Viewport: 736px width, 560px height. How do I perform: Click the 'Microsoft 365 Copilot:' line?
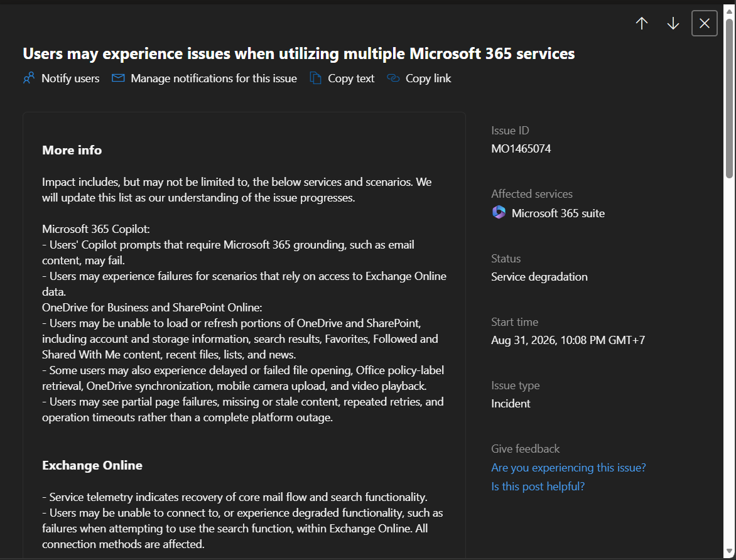pyautogui.click(x=95, y=229)
